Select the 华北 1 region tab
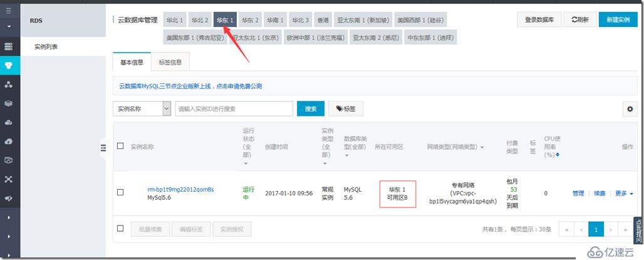Image resolution: width=644 pixels, height=260 pixels. click(x=175, y=19)
